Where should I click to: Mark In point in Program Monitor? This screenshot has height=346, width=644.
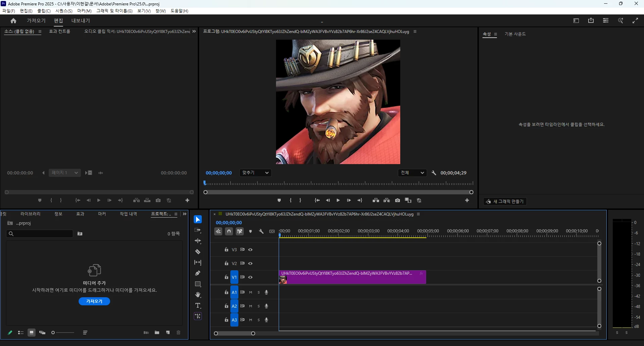click(290, 200)
